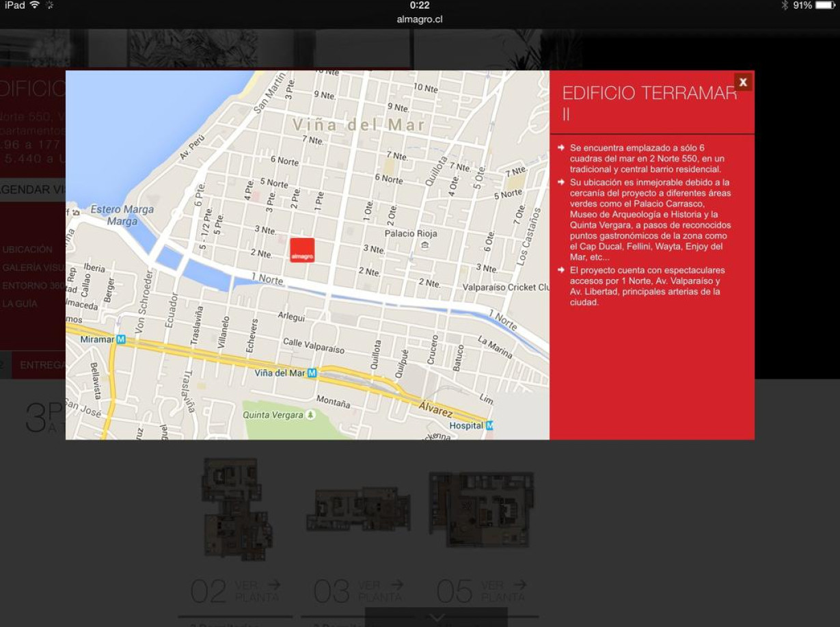The image size is (840, 627).
Task: Click the "Palacio Rioja" map label
Action: click(x=411, y=233)
